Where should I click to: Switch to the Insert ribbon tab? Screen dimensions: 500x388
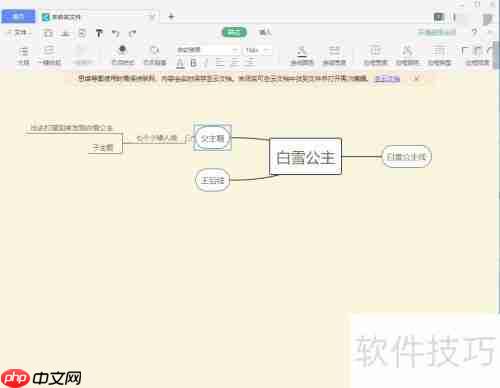(x=265, y=32)
